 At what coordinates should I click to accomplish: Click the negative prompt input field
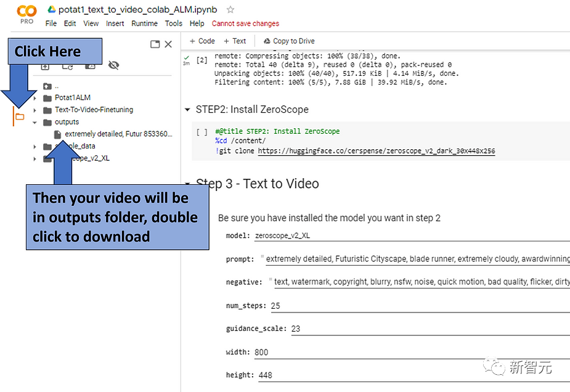(x=421, y=282)
